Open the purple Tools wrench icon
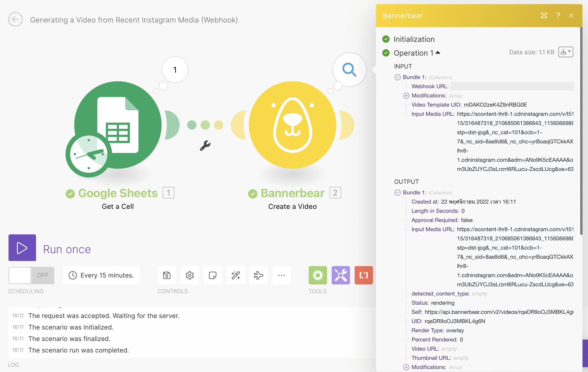Image resolution: width=588 pixels, height=372 pixels. [340, 275]
